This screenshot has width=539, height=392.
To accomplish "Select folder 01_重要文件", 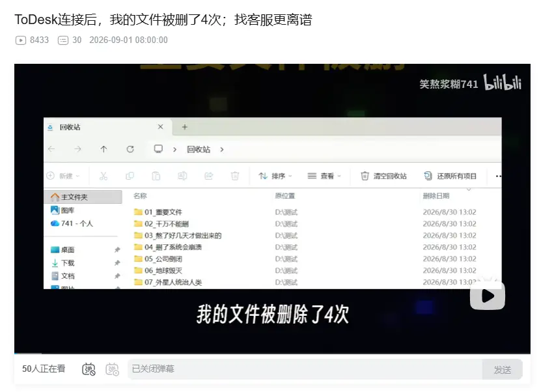I will (158, 212).
